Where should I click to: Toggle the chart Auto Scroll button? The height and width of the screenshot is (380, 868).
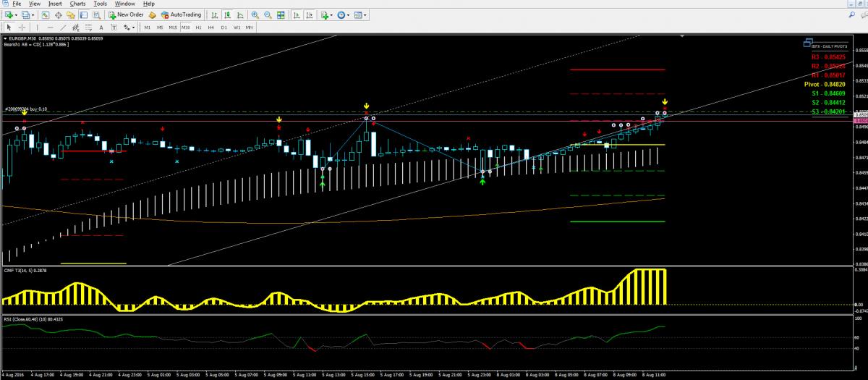[294, 14]
